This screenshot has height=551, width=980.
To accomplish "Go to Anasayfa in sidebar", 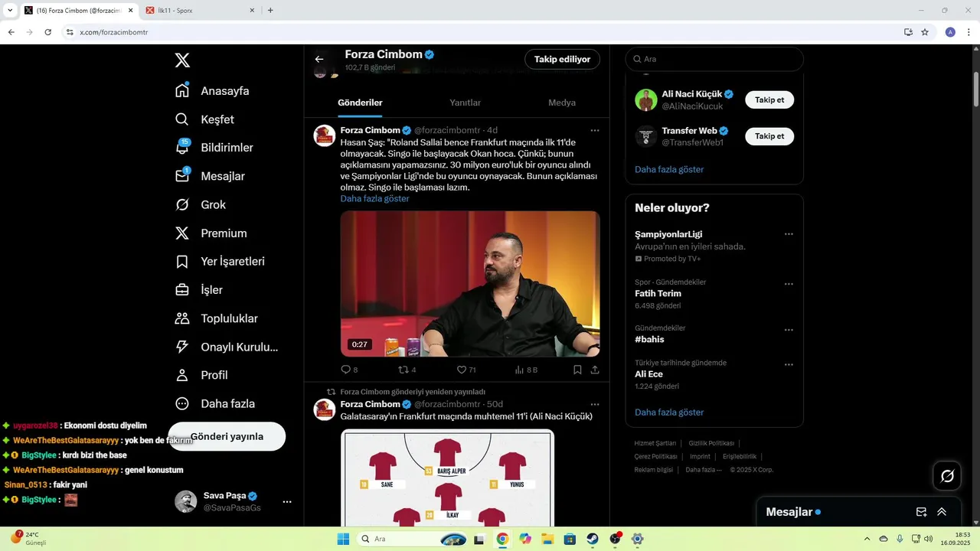I will click(x=213, y=90).
